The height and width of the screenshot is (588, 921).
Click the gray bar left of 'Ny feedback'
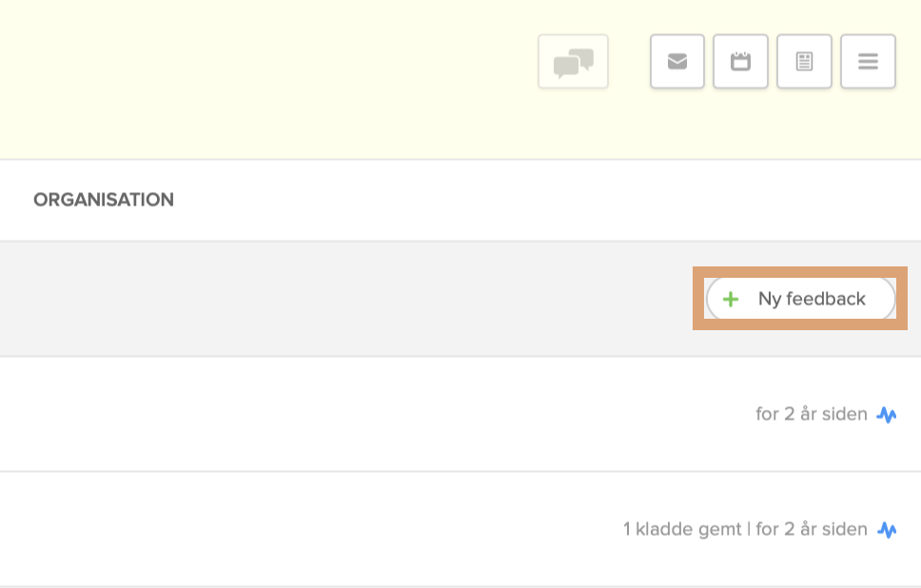coord(333,299)
